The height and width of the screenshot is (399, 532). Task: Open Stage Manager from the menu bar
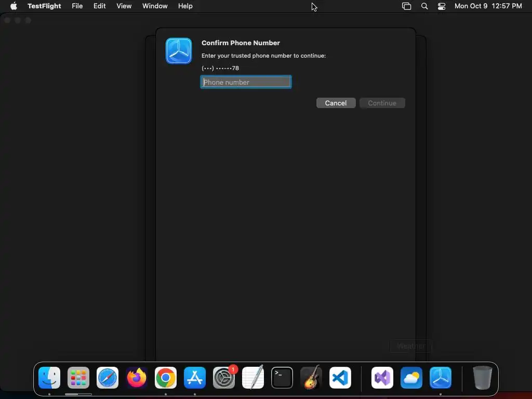[406, 6]
